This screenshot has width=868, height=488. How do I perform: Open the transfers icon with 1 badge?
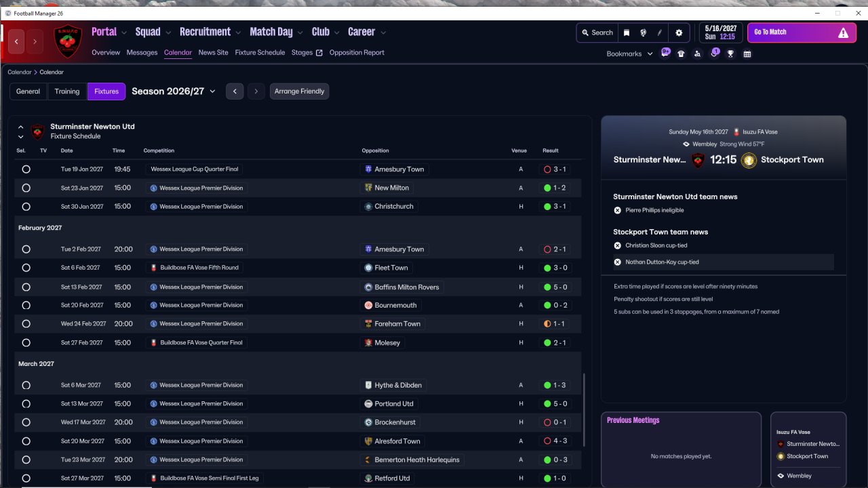pyautogui.click(x=714, y=53)
